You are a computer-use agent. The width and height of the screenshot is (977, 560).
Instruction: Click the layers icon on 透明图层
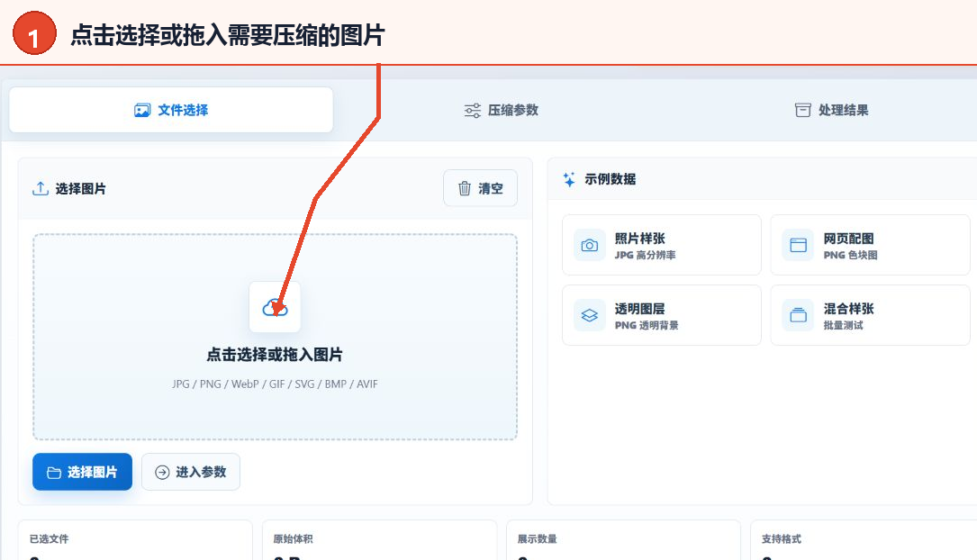click(x=590, y=315)
